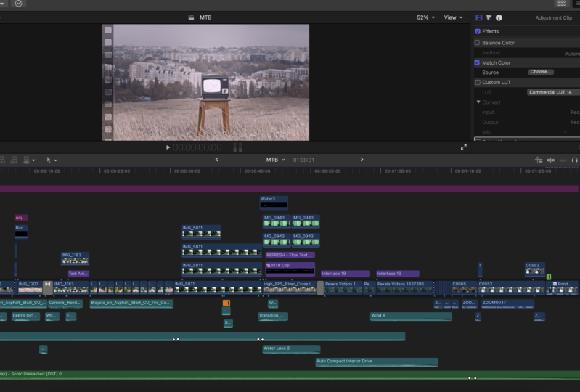Open the Select tool dropdown arrow

(x=56, y=160)
